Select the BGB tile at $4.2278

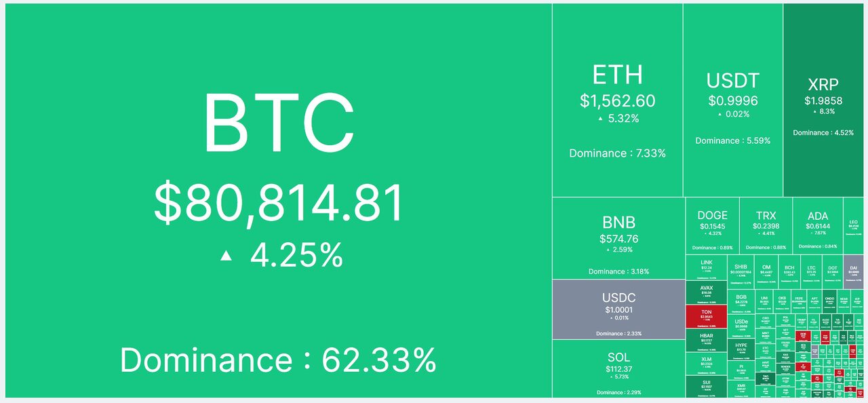click(741, 301)
